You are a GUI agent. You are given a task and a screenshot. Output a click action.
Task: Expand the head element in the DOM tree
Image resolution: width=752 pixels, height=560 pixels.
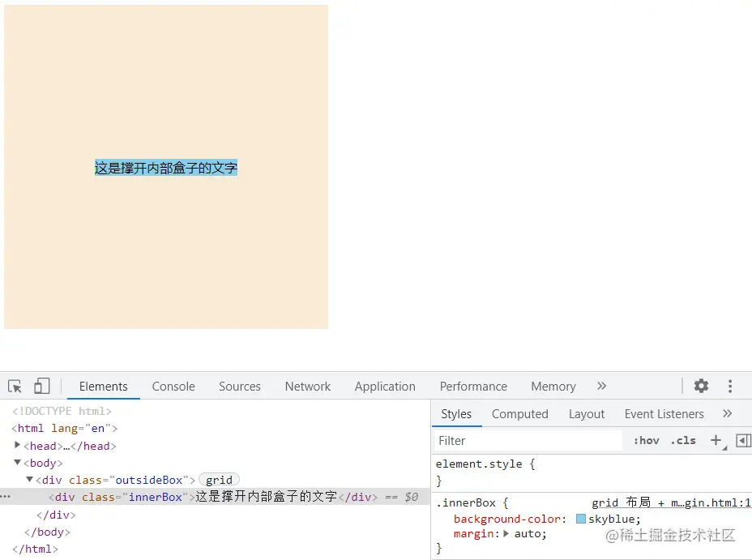[17, 446]
